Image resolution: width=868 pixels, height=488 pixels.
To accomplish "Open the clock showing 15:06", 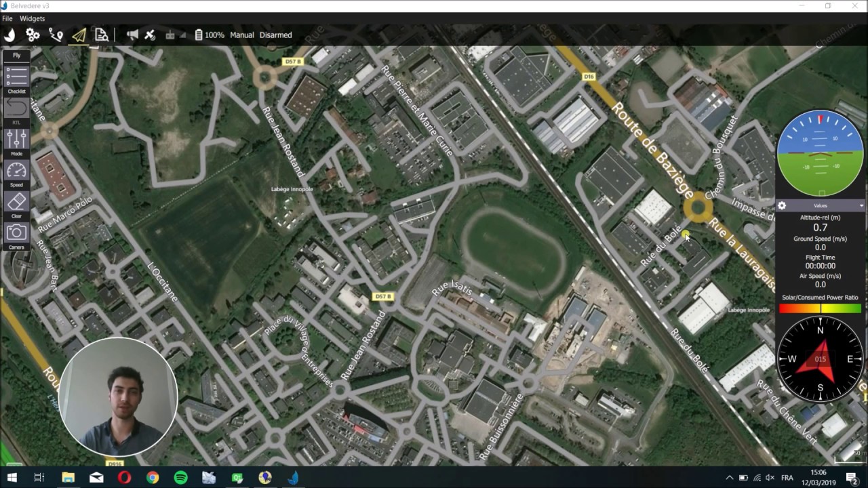I will pos(818,478).
